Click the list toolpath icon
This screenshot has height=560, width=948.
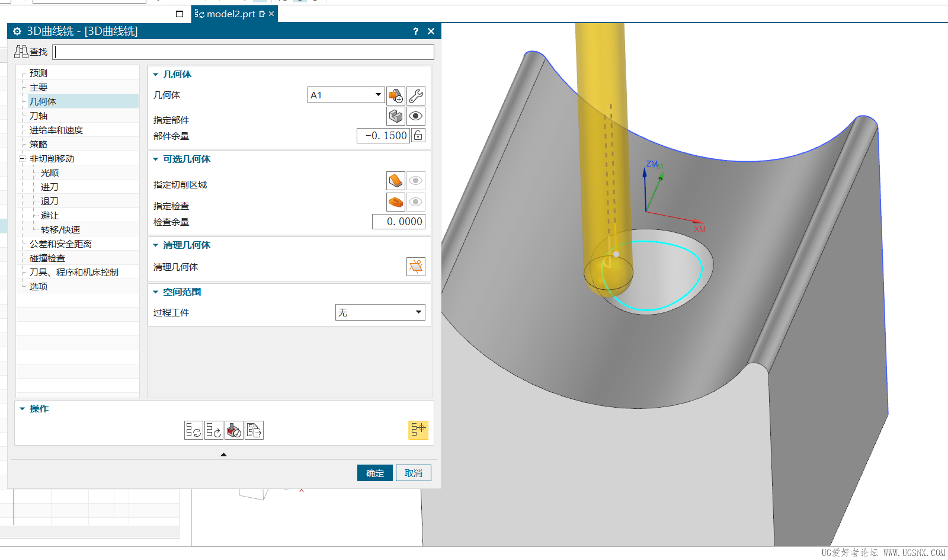pos(254,430)
